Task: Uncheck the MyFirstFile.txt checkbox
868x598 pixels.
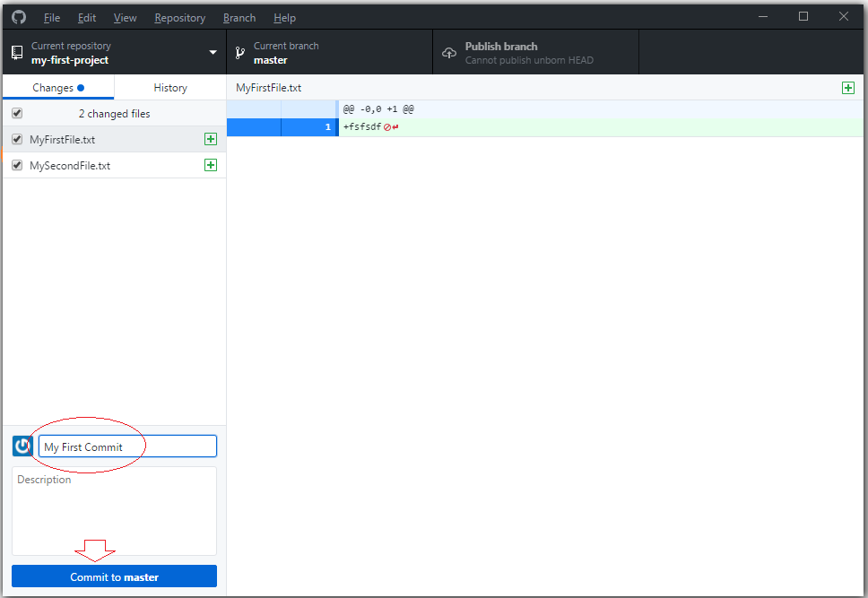Action: pyautogui.click(x=17, y=139)
